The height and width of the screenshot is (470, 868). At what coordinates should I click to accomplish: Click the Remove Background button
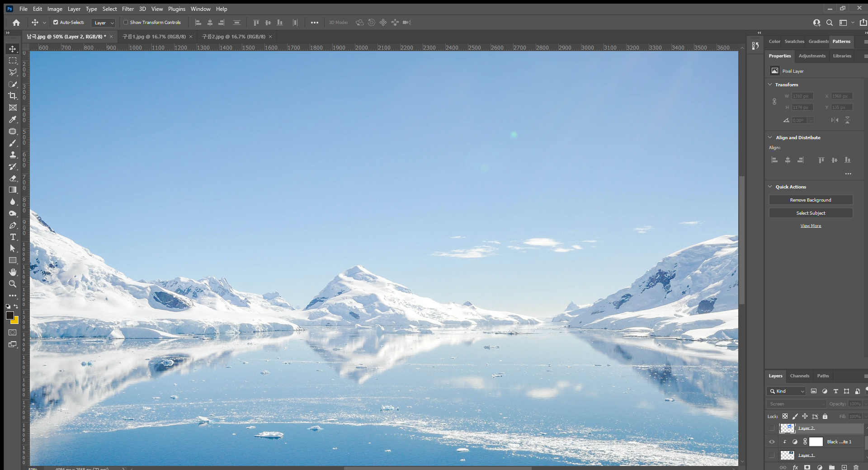[x=811, y=200]
